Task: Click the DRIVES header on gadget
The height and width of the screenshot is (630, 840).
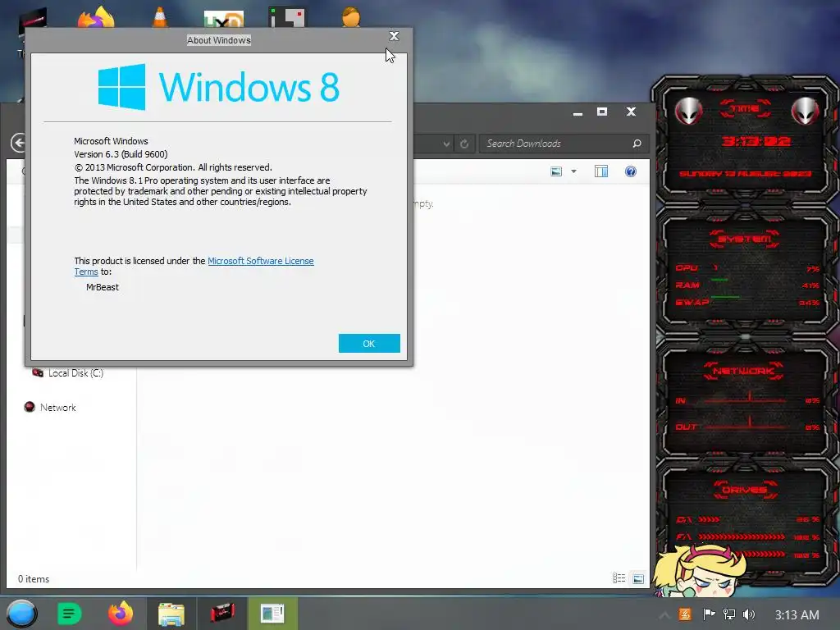Action: point(745,490)
